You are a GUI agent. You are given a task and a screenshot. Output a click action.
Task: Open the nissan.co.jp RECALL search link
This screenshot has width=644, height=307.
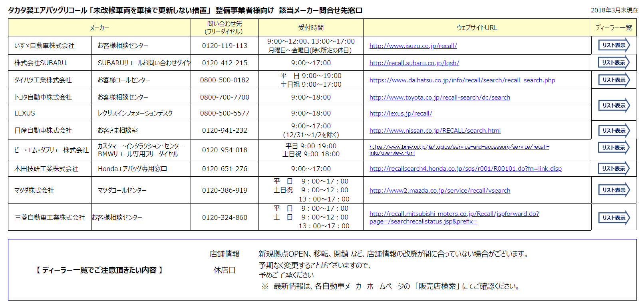click(435, 130)
